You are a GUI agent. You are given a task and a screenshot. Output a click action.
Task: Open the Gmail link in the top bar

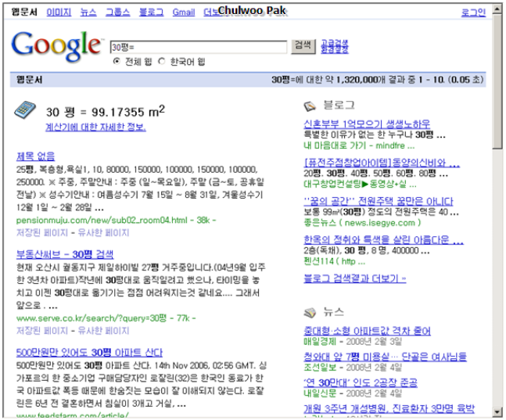pos(184,13)
